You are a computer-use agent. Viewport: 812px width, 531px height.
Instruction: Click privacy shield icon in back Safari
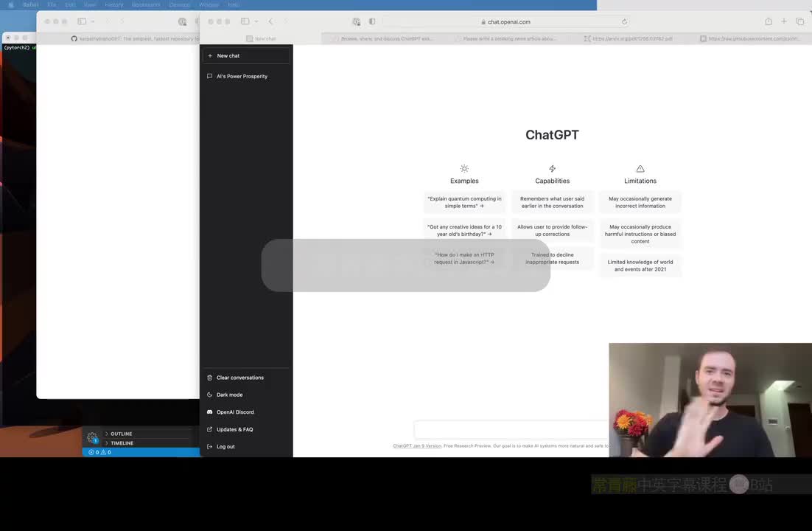(182, 21)
